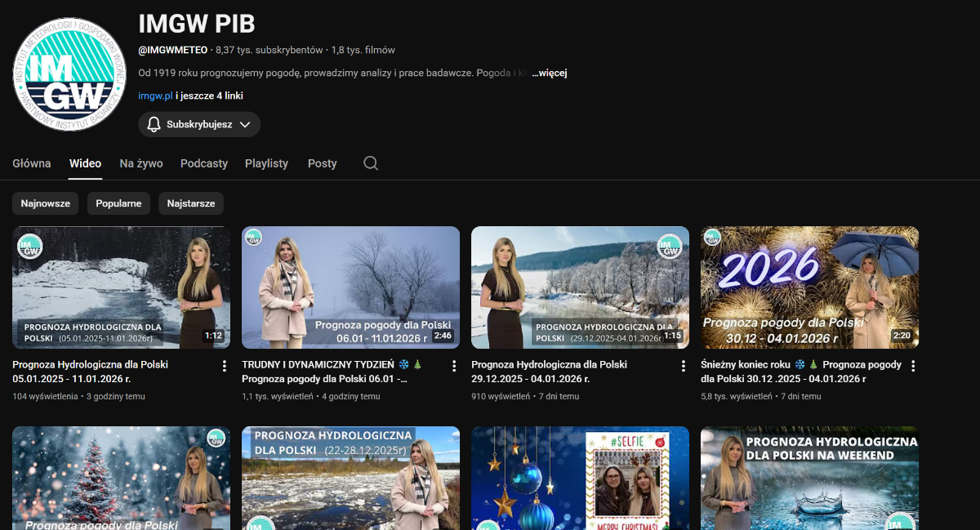Open channel search with the magnifier icon
The height and width of the screenshot is (530, 980).
pyautogui.click(x=371, y=163)
